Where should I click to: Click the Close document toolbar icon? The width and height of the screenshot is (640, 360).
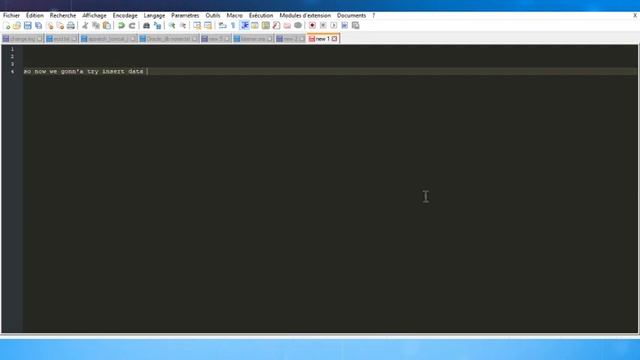50,26
